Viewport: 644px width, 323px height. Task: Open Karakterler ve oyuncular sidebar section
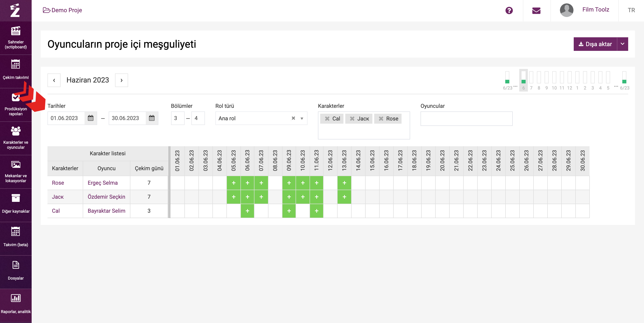point(16,138)
